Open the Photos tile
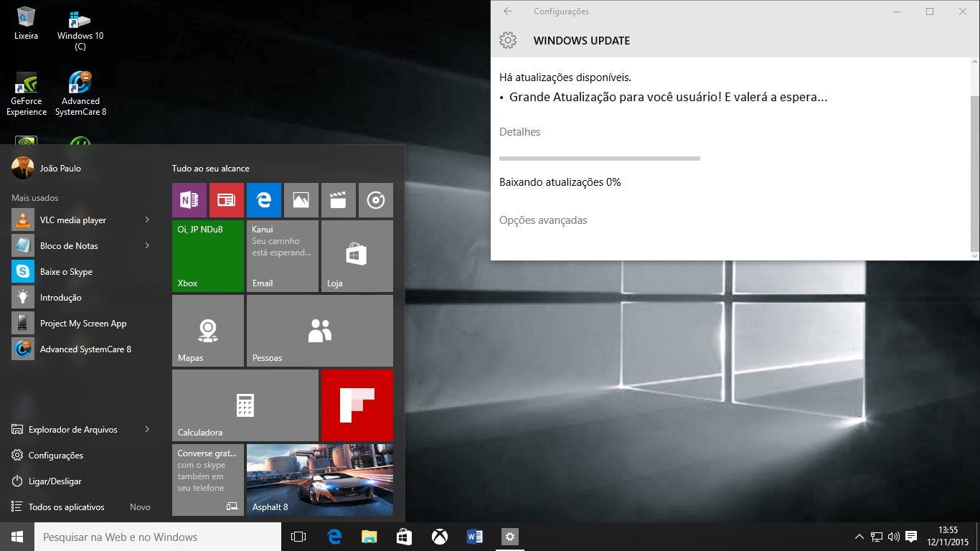This screenshot has height=551, width=980. click(301, 200)
